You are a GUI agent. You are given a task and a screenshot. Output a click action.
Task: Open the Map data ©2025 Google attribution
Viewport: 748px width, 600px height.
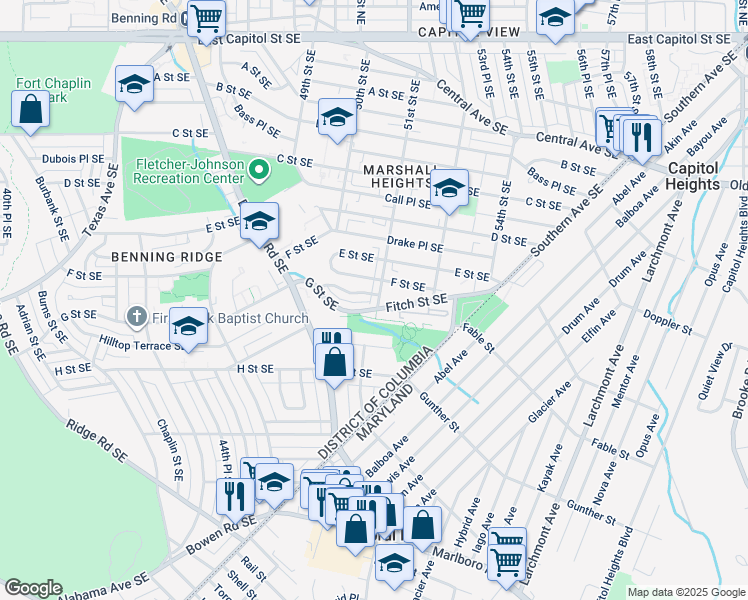pyautogui.click(x=686, y=592)
